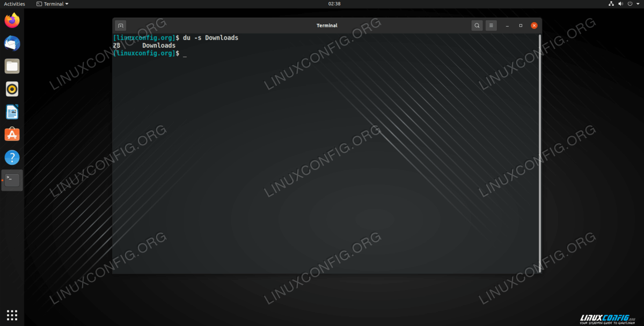
Task: Open the terminal hamburger menu
Action: point(491,25)
